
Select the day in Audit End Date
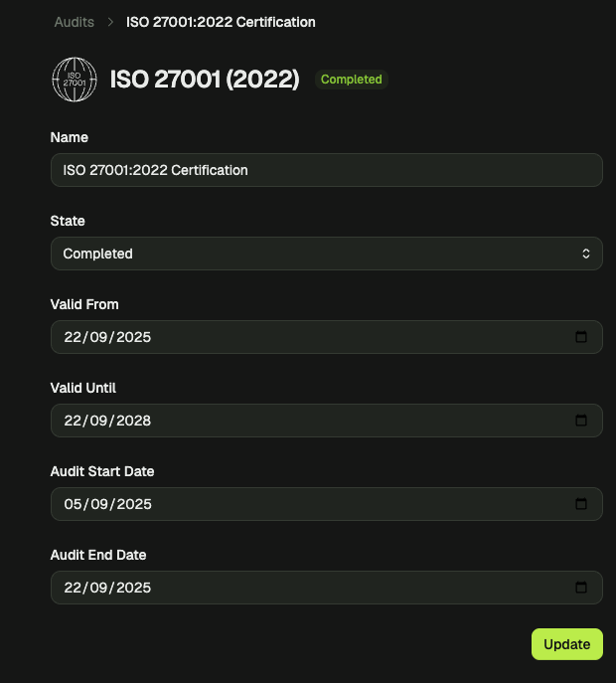pos(72,588)
